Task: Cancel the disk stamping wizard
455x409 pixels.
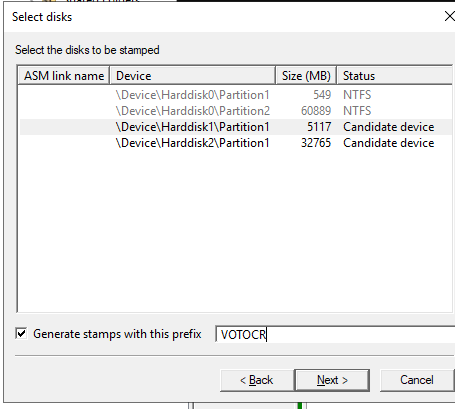Action: [x=417, y=380]
